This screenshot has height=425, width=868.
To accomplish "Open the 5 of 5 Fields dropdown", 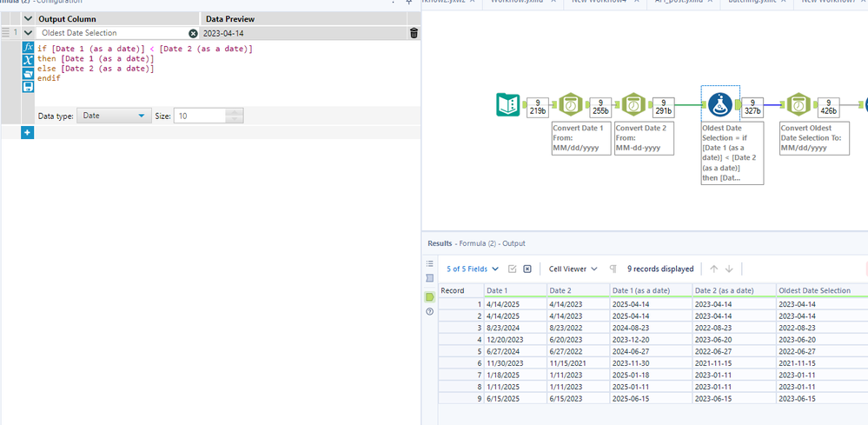I will click(473, 269).
